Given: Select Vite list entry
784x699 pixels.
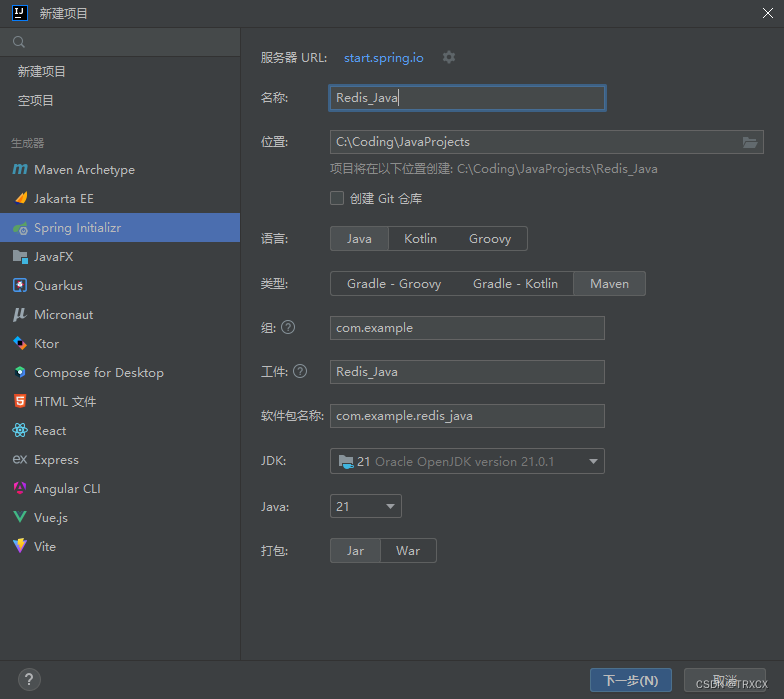Looking at the screenshot, I should pyautogui.click(x=120, y=546).
